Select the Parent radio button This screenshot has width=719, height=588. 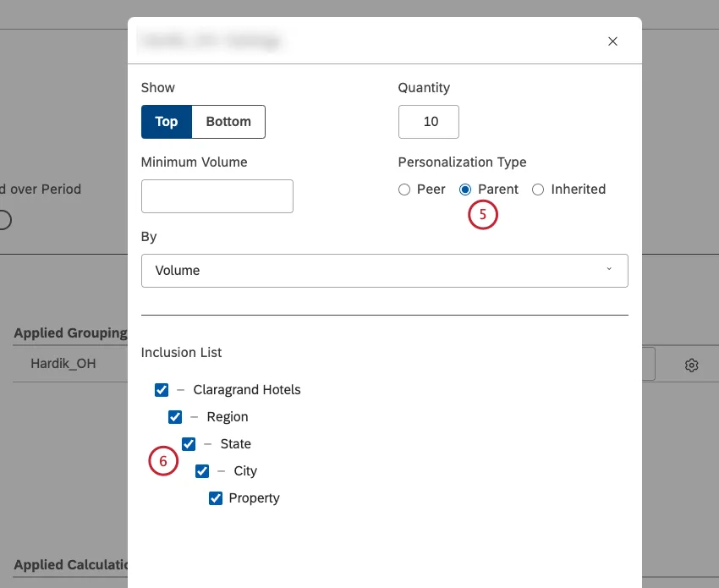point(465,190)
